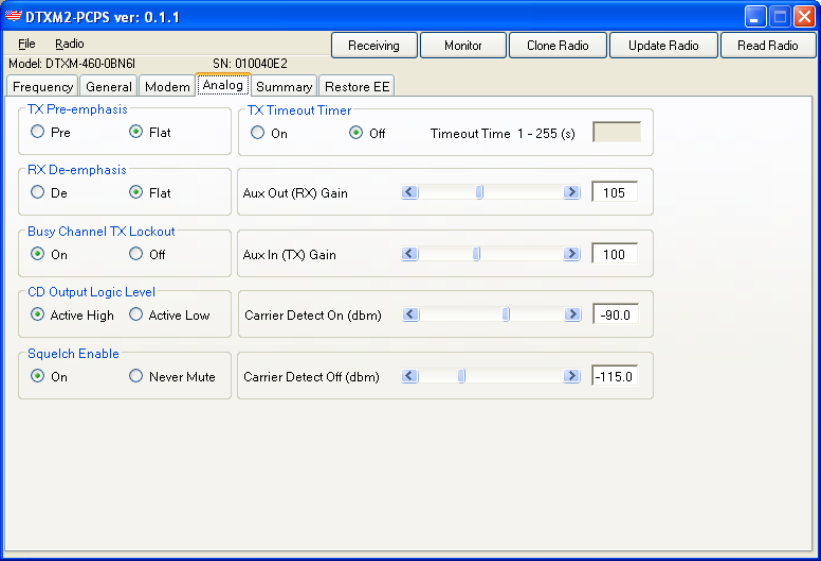Click the Aux Out (RX) Gain slider thumb

click(479, 192)
